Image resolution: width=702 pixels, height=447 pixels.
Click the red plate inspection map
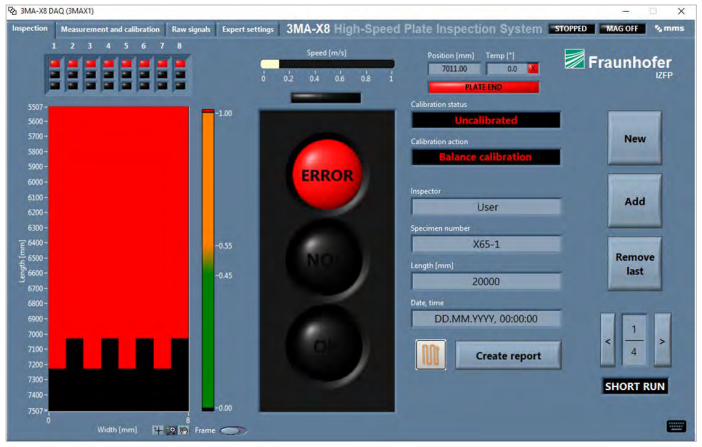click(119, 258)
